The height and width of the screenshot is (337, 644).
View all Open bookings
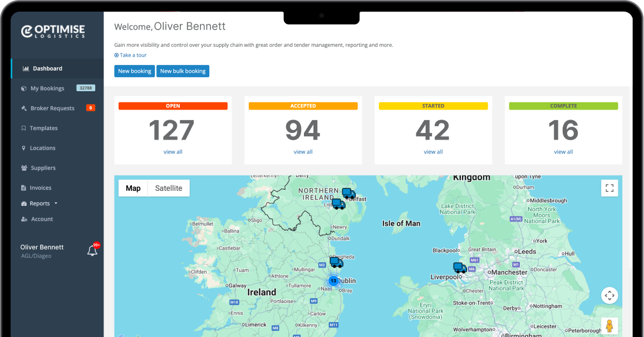click(173, 152)
